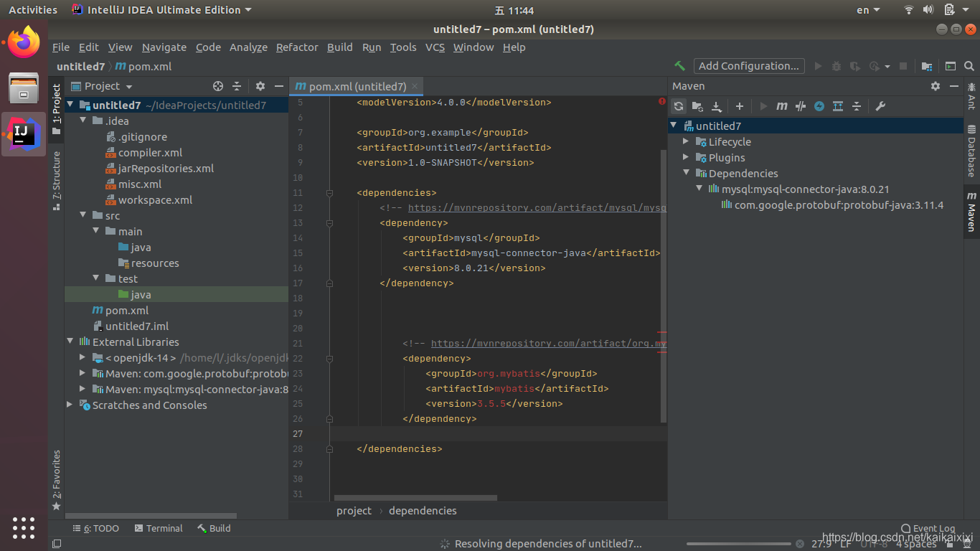The width and height of the screenshot is (980, 551).
Task: Open Maven settings wrench
Action: click(x=880, y=106)
